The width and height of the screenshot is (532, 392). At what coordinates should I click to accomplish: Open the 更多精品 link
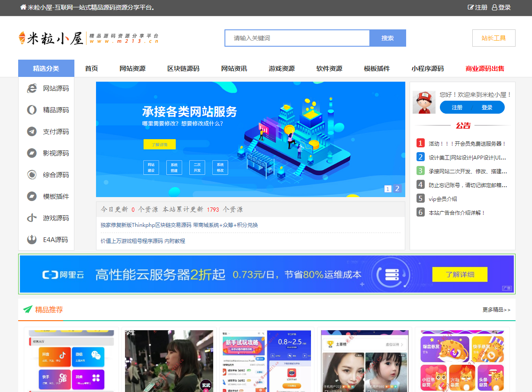pyautogui.click(x=496, y=310)
